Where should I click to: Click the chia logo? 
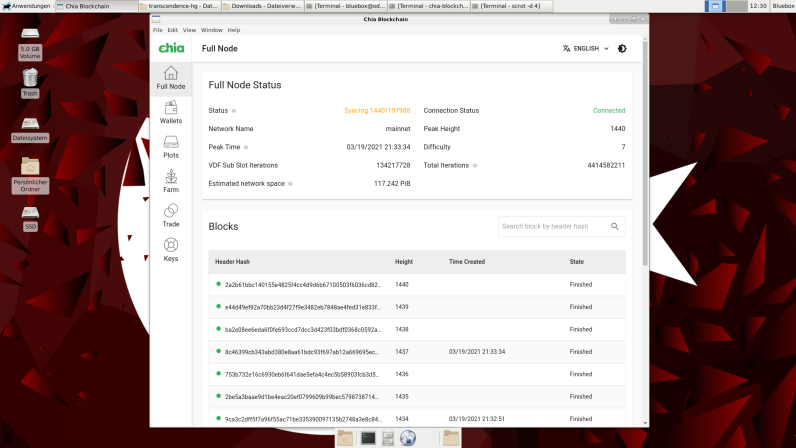coord(171,48)
